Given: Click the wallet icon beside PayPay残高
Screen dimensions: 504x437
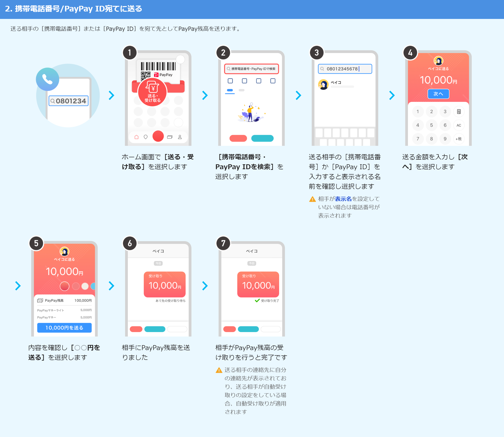Looking at the screenshot, I should tap(40, 301).
